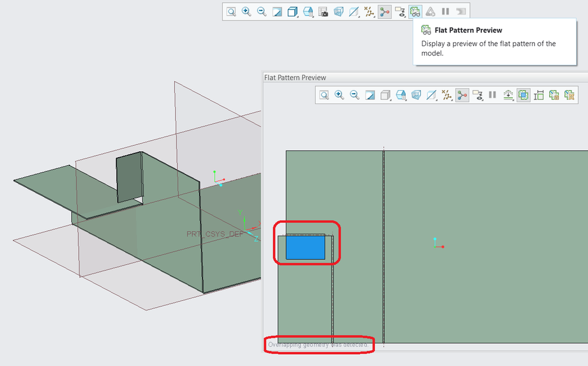The width and height of the screenshot is (588, 366).
Task: Select the blue overlapping region in the preview
Action: (305, 247)
